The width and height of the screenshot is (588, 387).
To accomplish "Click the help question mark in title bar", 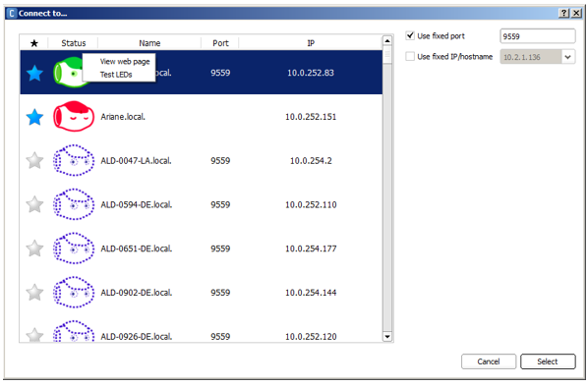I will (564, 13).
